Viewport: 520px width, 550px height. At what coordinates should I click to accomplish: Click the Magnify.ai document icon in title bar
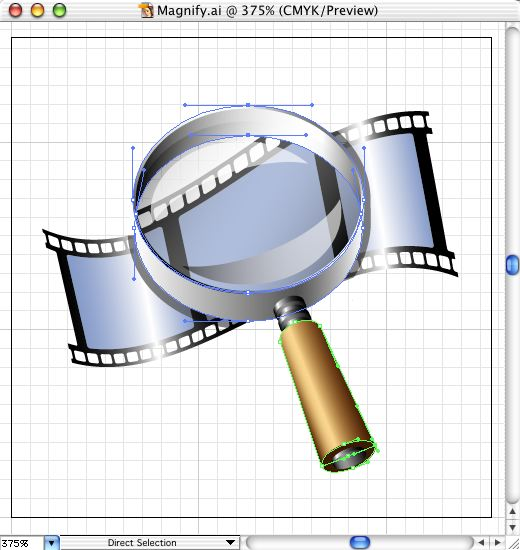[147, 11]
